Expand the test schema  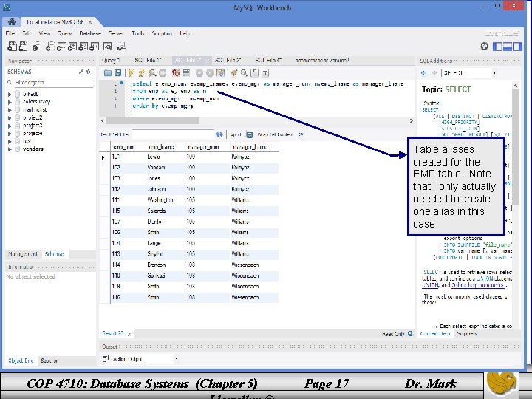(x=10, y=141)
